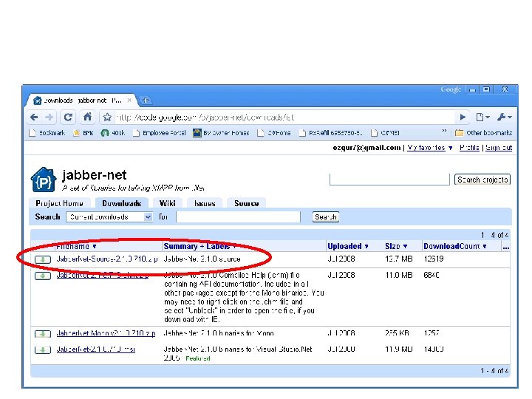Switch to the Project Home tab
The image size is (532, 399).
(59, 203)
